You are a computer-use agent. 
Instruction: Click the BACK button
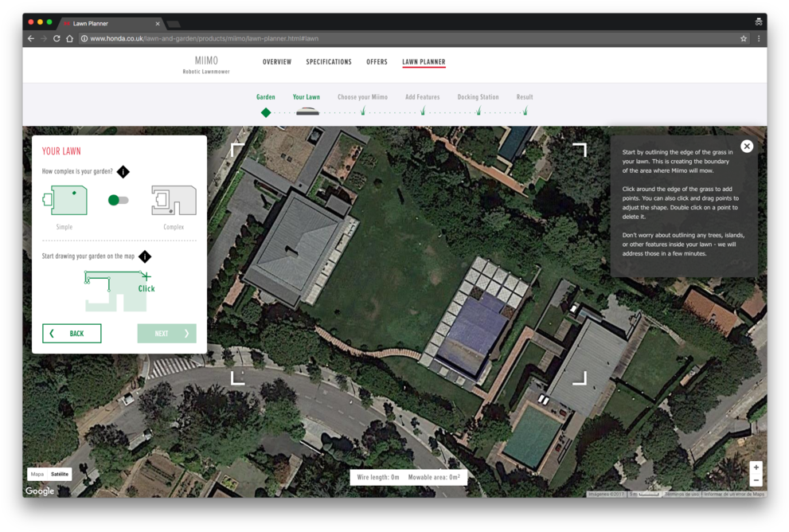72,334
